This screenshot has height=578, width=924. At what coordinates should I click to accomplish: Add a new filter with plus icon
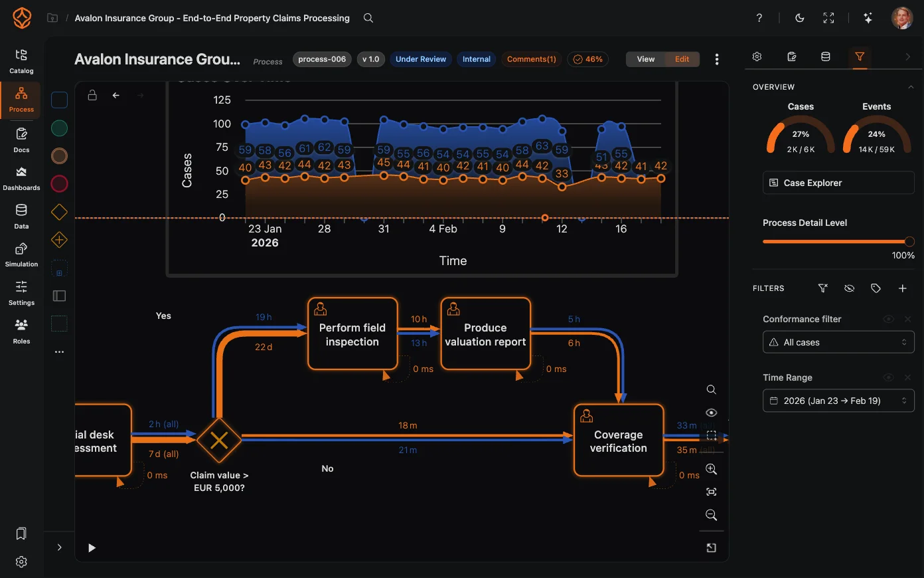coord(902,288)
